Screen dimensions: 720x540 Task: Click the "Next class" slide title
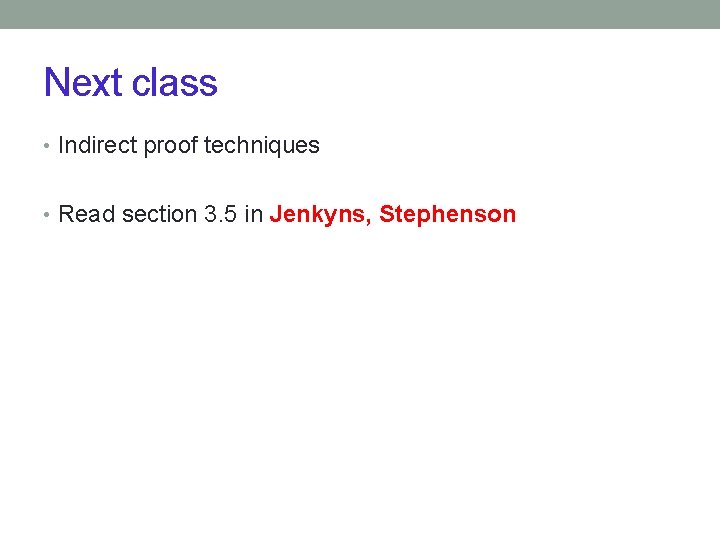coord(130,82)
